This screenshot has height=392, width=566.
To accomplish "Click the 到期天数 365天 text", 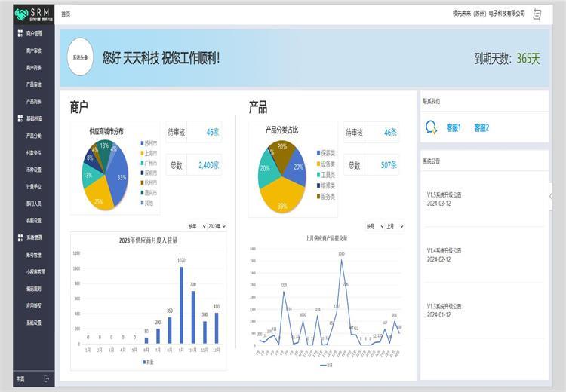I will (x=507, y=58).
